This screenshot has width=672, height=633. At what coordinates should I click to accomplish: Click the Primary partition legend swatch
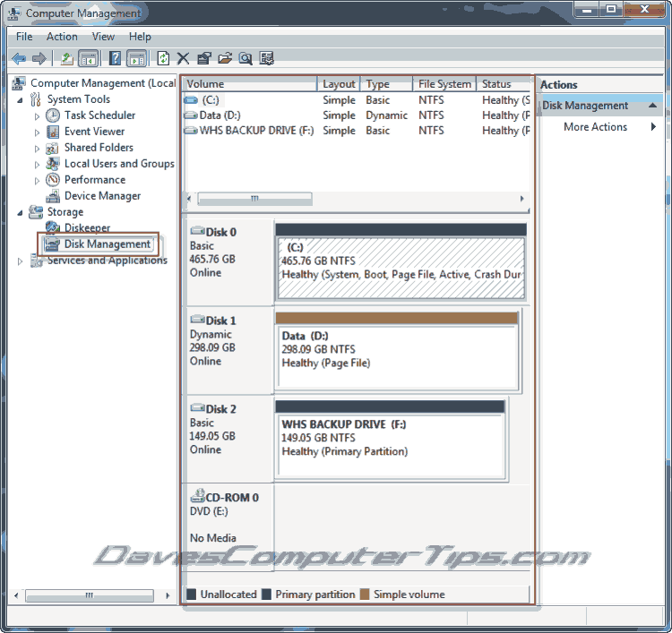coord(266,595)
